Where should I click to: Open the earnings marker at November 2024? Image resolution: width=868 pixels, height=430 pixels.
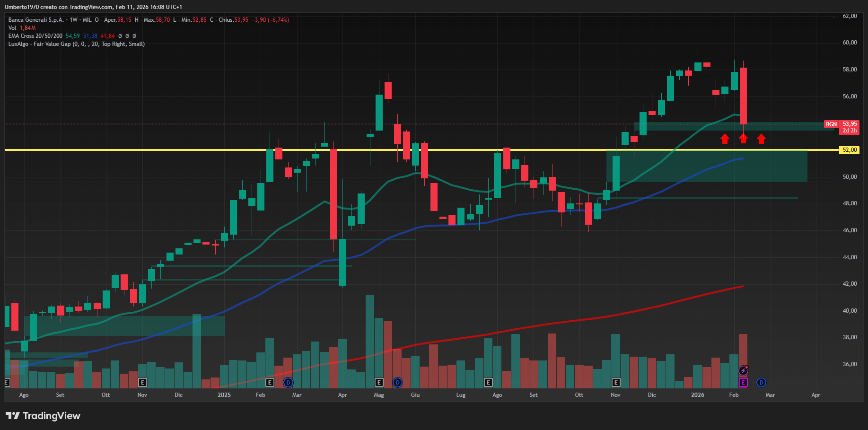point(142,382)
